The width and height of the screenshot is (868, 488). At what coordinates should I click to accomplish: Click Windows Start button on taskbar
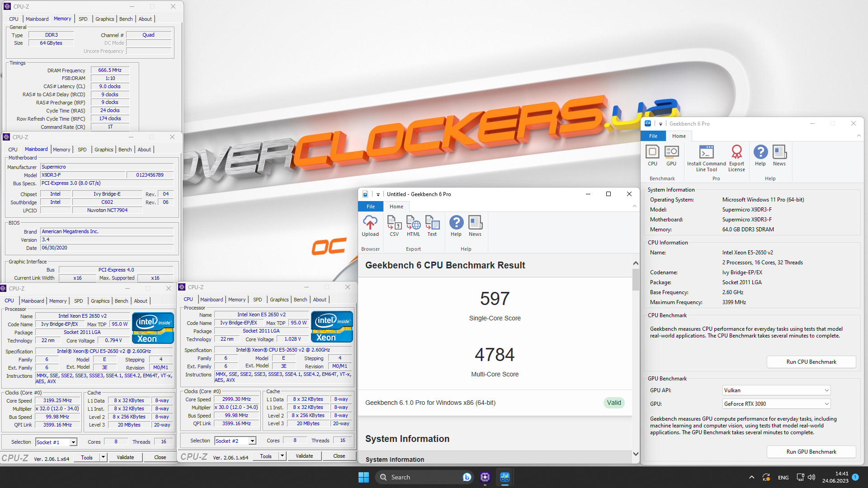(x=363, y=477)
